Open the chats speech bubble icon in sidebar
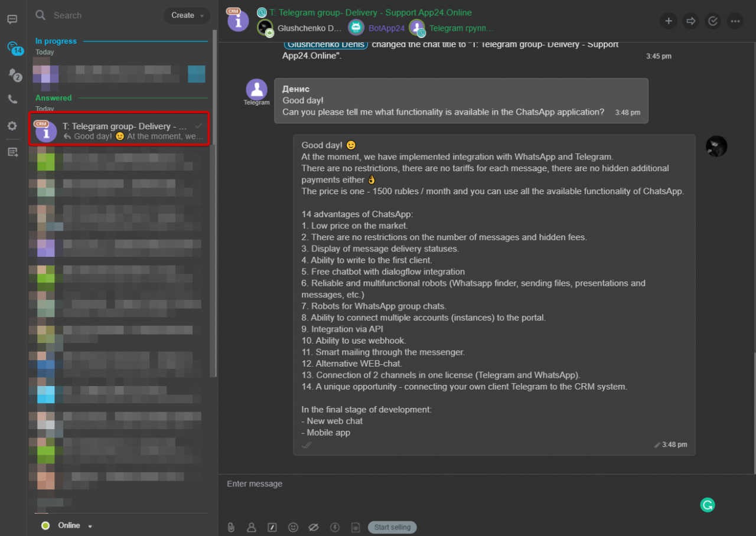Screen dimensions: 756x536 [12, 19]
